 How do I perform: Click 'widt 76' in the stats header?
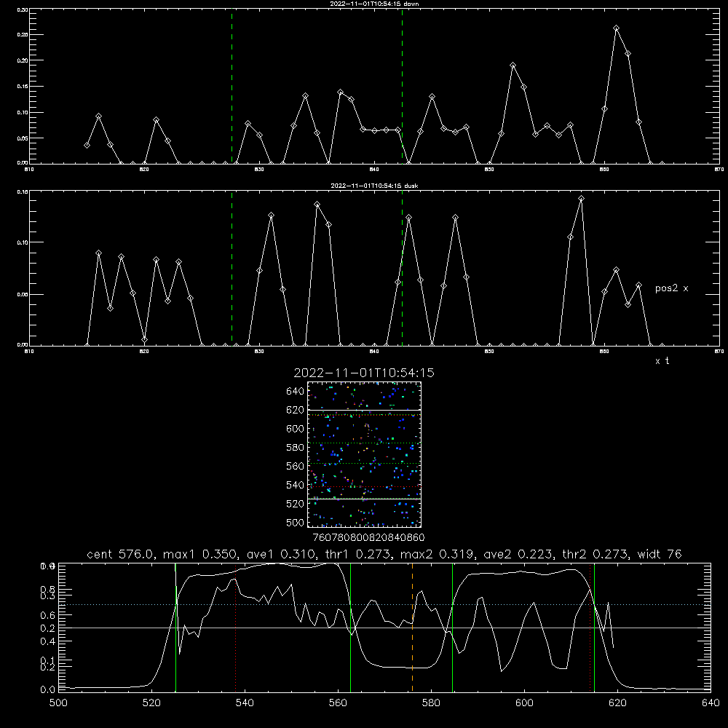[x=660, y=554]
